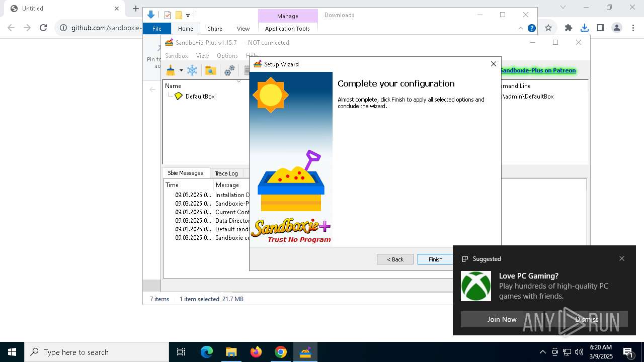Open Customize Quick Access Toolbar dropdown
This screenshot has height=362, width=644.
click(188, 15)
